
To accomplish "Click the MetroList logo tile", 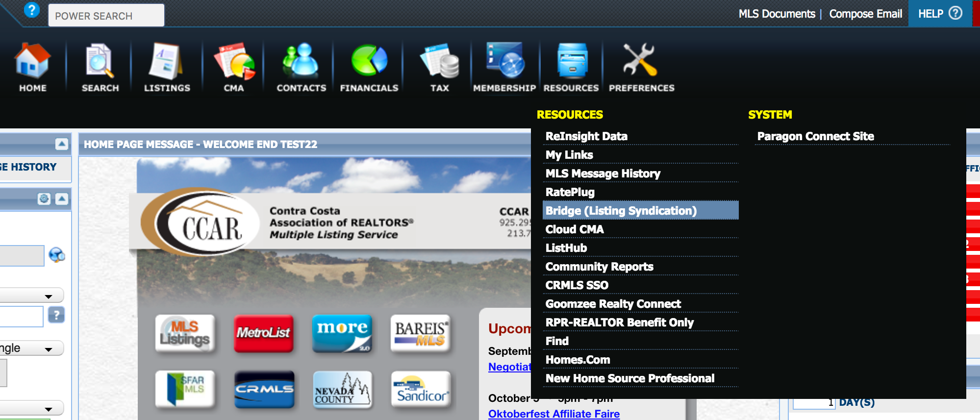I will [263, 333].
